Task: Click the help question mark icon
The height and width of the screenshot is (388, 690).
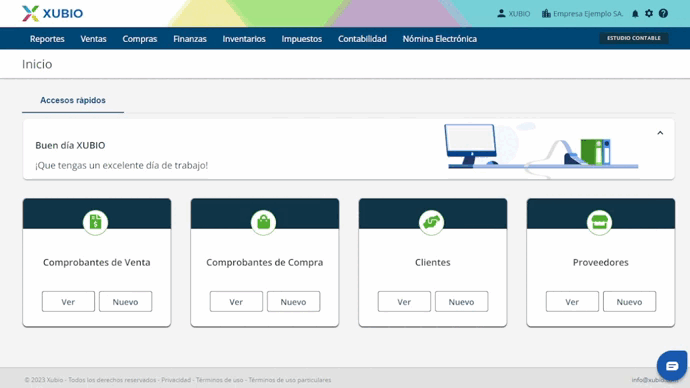Action: (663, 14)
